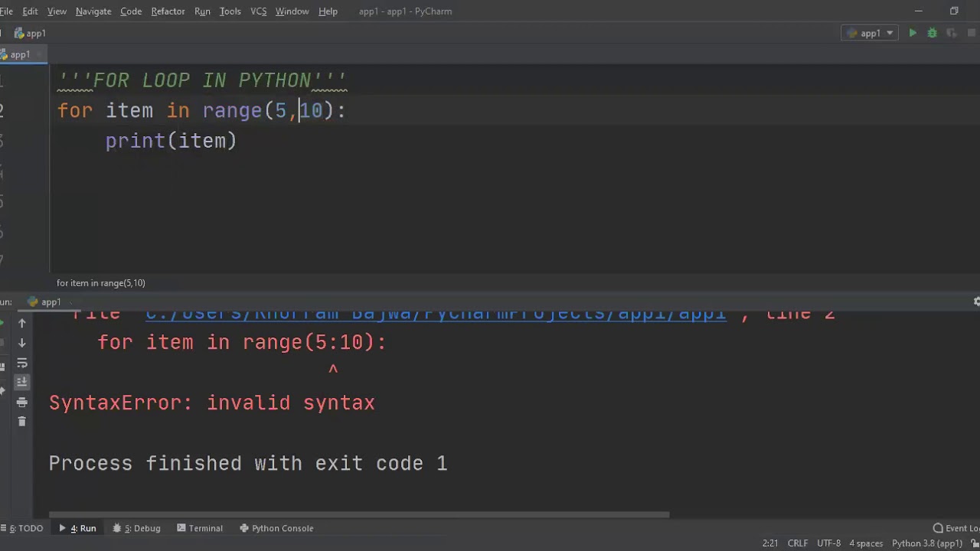Open the TODO tool window
Viewport: 980px width, 551px height.
click(24, 528)
